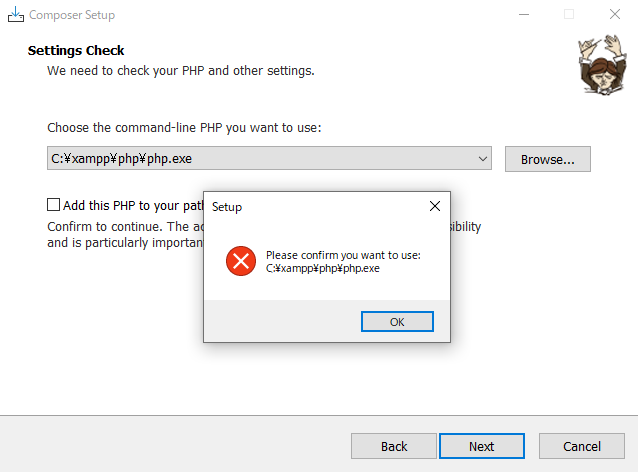Image resolution: width=638 pixels, height=472 pixels.
Task: Click the Composer Setup installer icon in title bar
Action: pos(16,15)
